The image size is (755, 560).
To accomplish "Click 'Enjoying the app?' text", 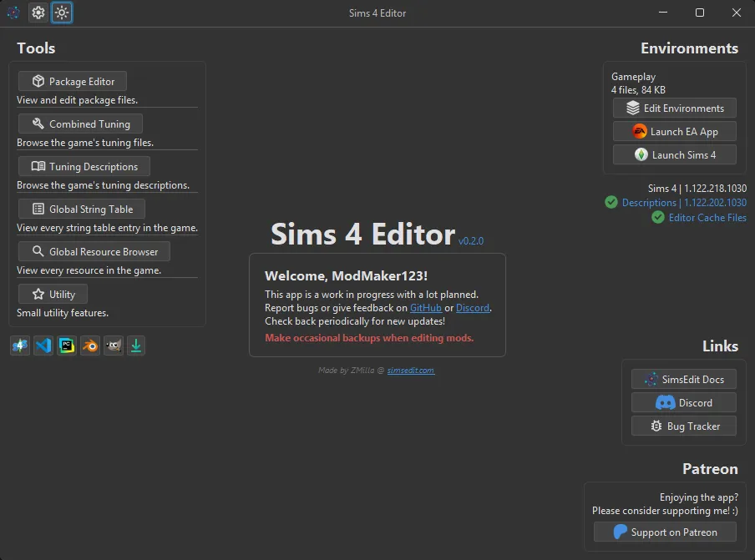I will (x=699, y=497).
